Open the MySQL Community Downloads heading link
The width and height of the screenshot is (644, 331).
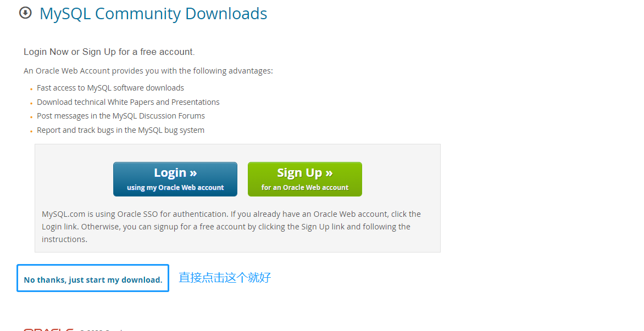[153, 14]
